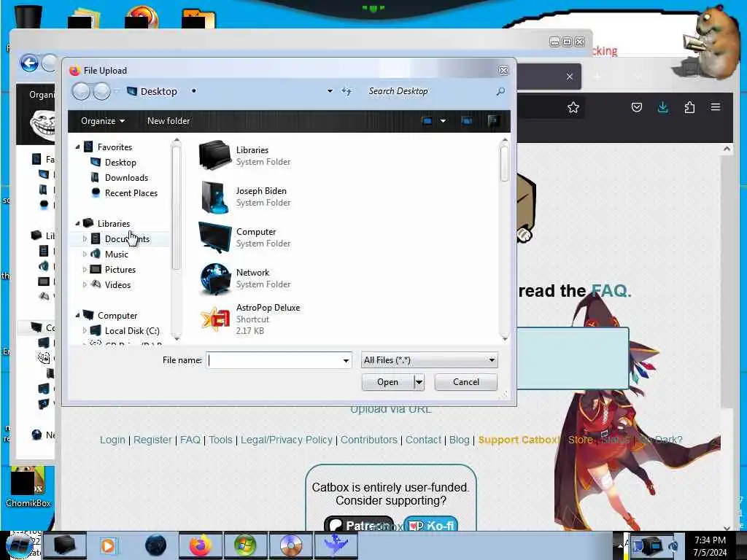747x560 pixels.
Task: Click the Open button
Action: click(388, 382)
